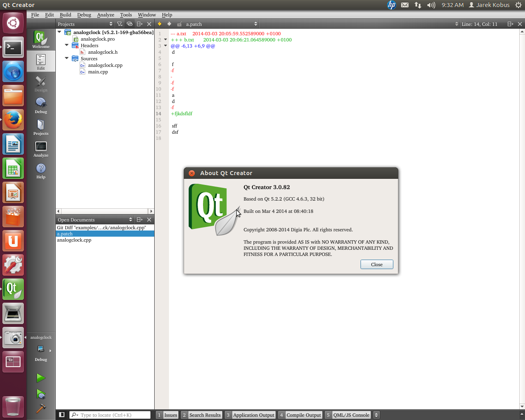Split the Open Documents pane
This screenshot has height=420, width=525.
[140, 219]
